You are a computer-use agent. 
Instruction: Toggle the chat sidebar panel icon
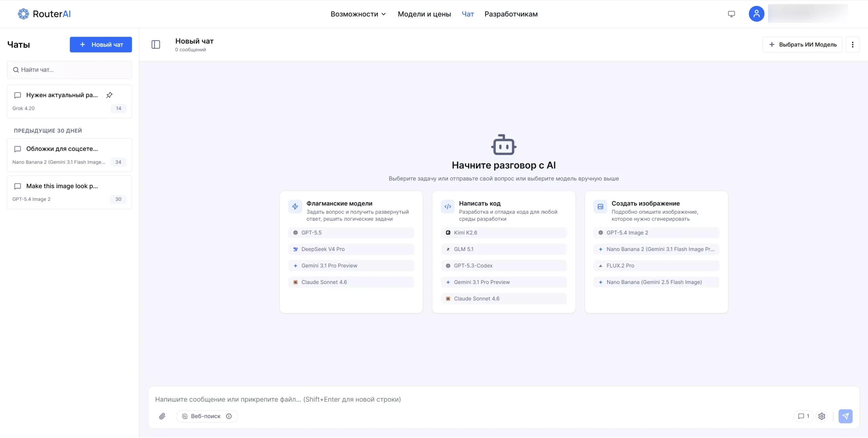point(156,44)
